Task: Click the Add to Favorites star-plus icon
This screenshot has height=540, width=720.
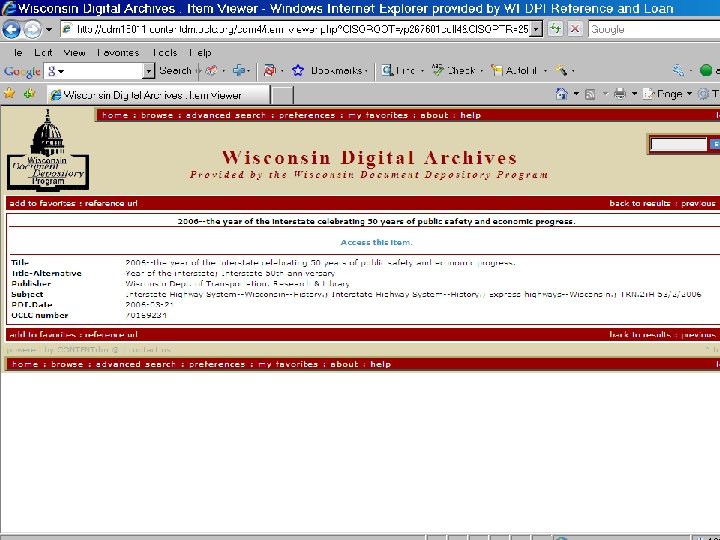Action: [x=29, y=94]
